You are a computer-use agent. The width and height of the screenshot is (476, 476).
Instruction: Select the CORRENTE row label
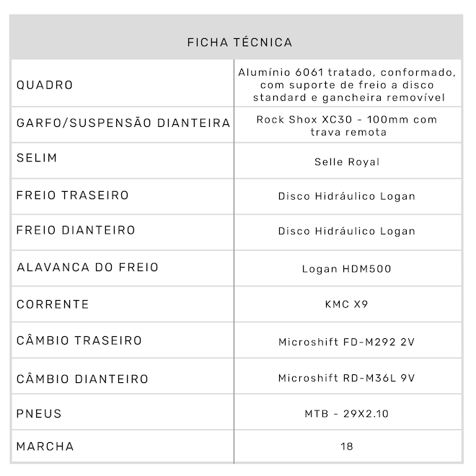coord(53,304)
